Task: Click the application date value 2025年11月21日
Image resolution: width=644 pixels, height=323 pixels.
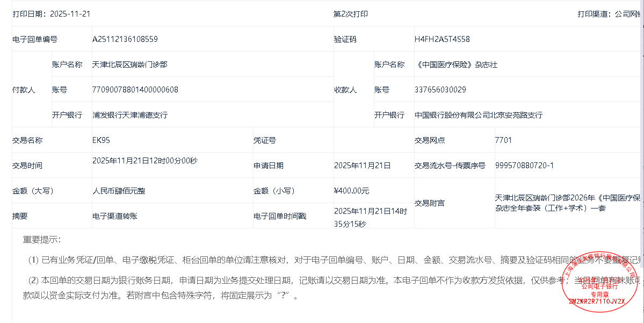Action: click(x=363, y=166)
